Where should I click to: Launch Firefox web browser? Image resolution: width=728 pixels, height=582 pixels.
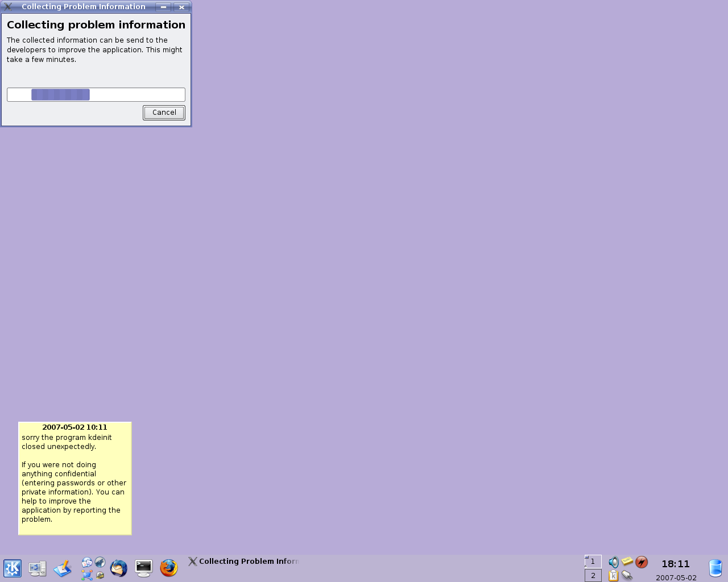[169, 568]
